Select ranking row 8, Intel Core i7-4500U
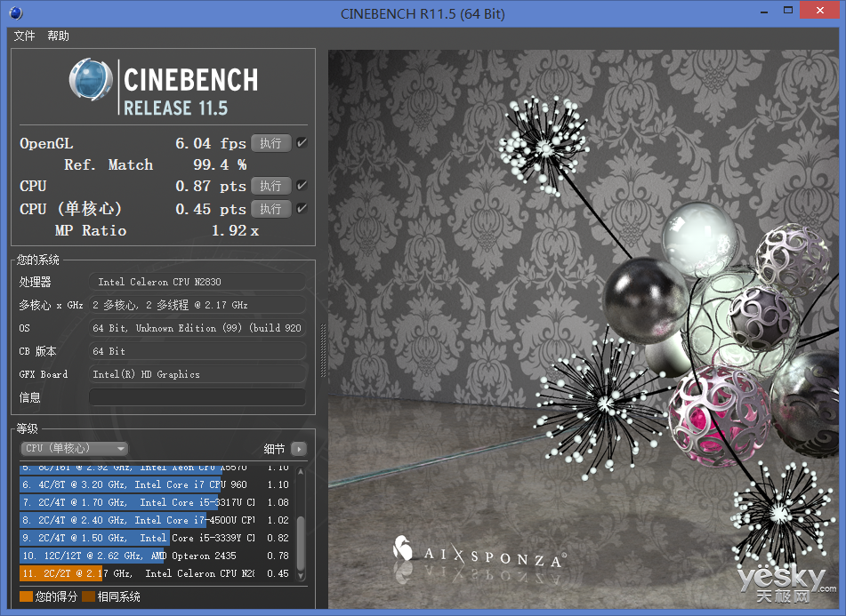Image resolution: width=846 pixels, height=616 pixels. click(x=156, y=520)
